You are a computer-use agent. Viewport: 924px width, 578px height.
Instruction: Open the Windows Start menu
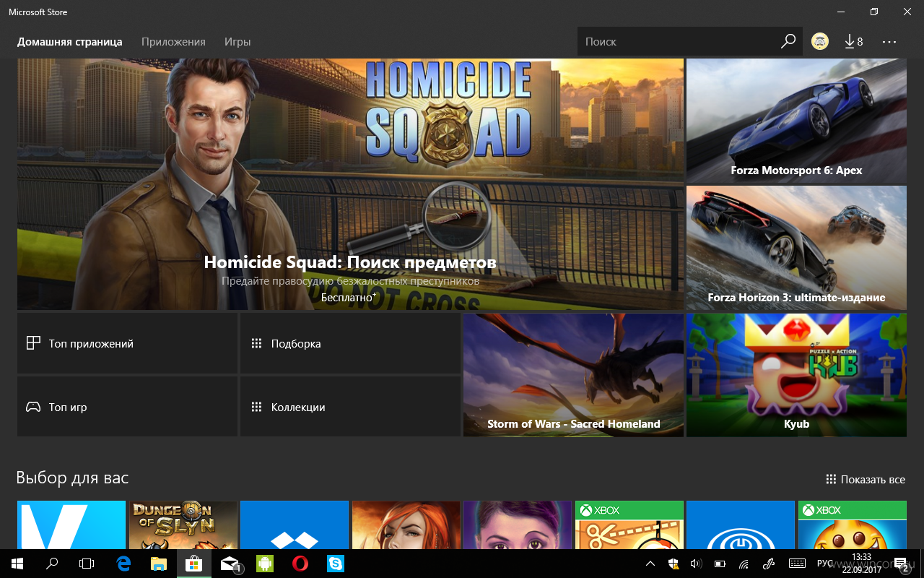pos(17,563)
